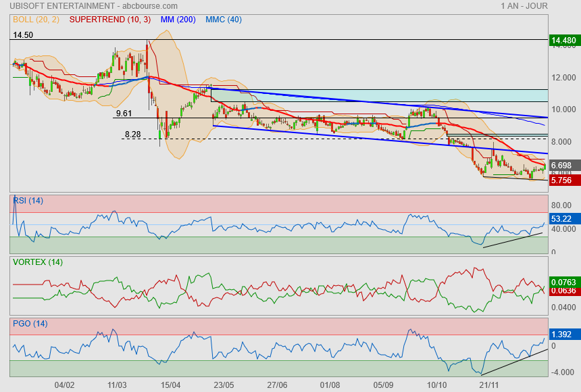The height and width of the screenshot is (392, 581).
Task: Select the 21/11 date on time axis
Action: pyautogui.click(x=490, y=385)
